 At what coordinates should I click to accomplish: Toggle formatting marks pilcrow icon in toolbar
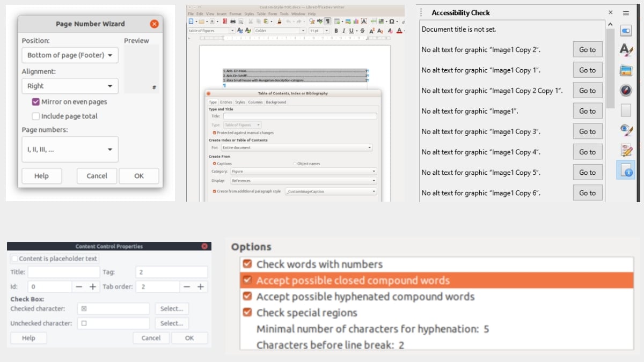327,21
